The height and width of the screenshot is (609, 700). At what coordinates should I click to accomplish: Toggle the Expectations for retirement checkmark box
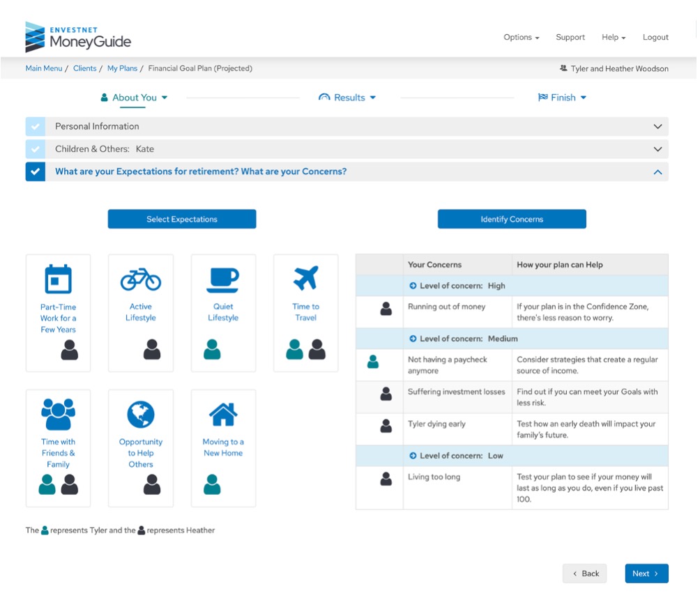[x=36, y=171]
